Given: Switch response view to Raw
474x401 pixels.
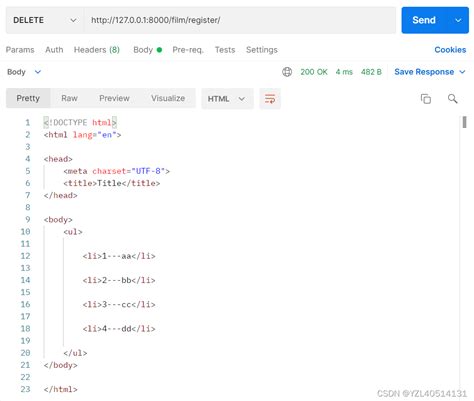Looking at the screenshot, I should (69, 98).
